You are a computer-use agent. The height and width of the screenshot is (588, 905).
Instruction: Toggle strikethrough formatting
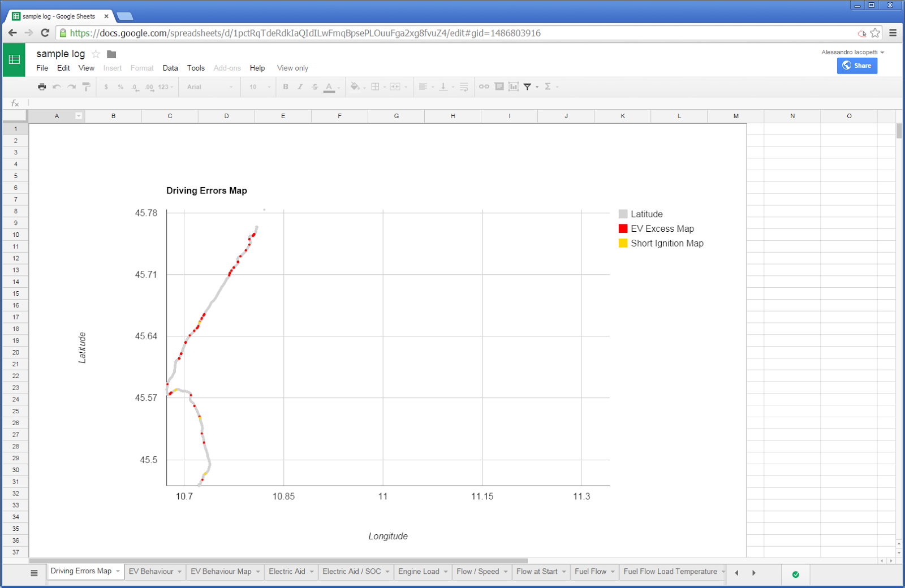pos(314,87)
